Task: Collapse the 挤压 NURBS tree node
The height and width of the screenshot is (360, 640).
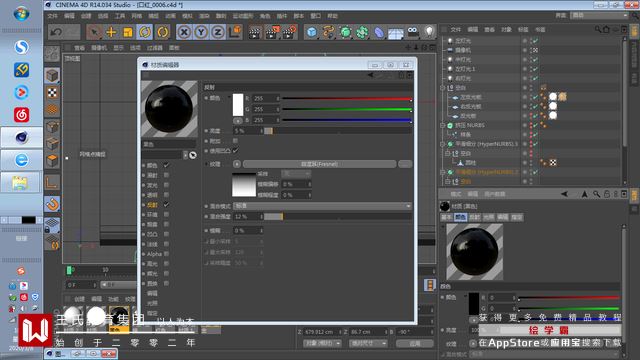Action: click(443, 125)
